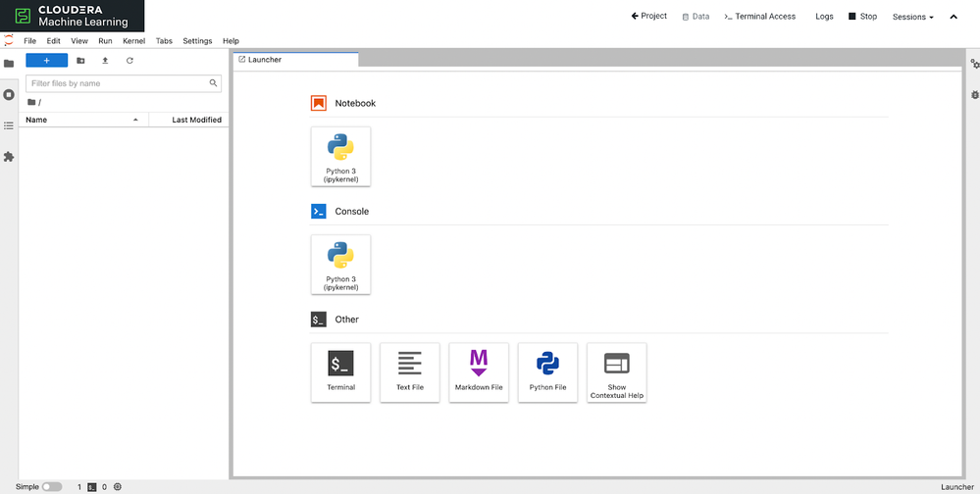Screen dimensions: 980x494
Task: Open the Help menu
Action: (x=231, y=41)
